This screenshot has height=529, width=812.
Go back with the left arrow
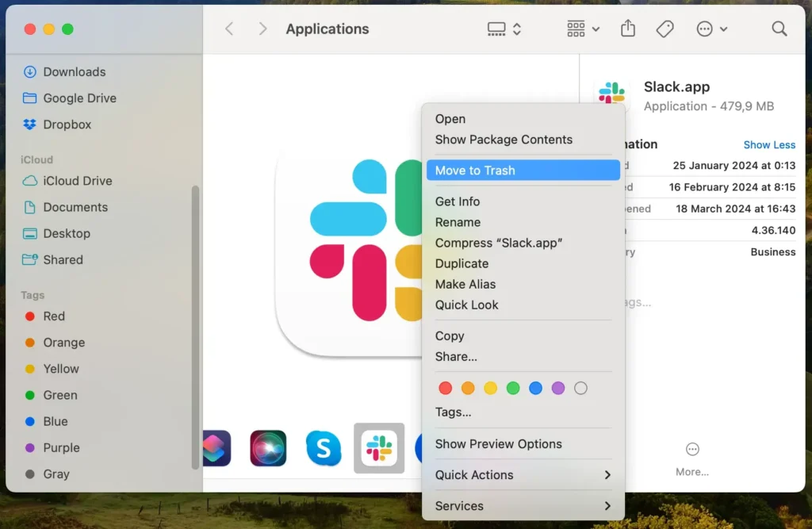click(x=229, y=29)
